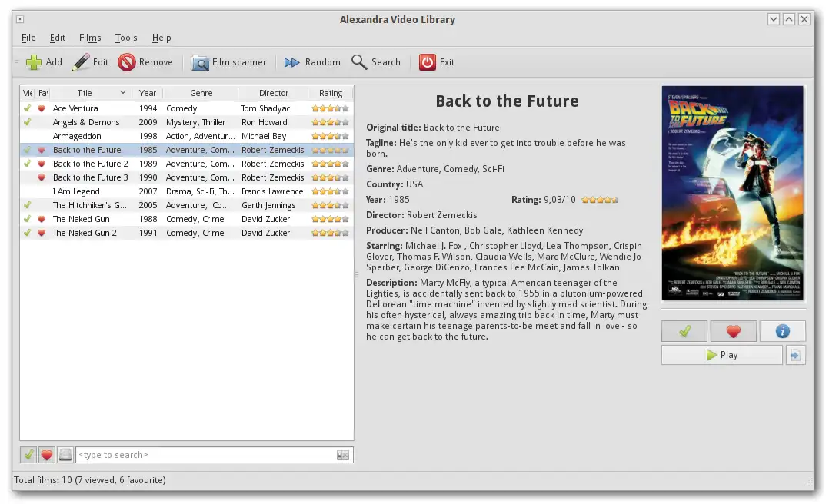Open the Tools menu
The image size is (829, 504).
coord(126,38)
